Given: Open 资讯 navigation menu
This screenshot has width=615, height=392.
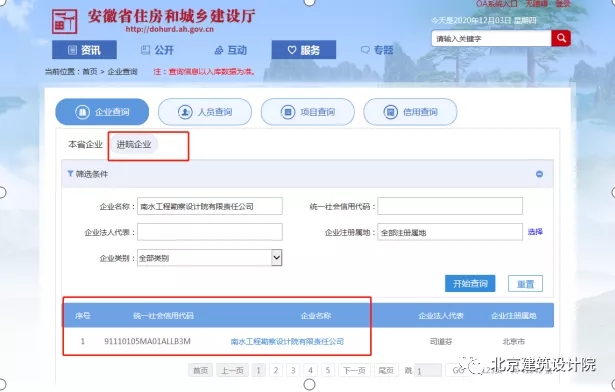Looking at the screenshot, I should (84, 50).
